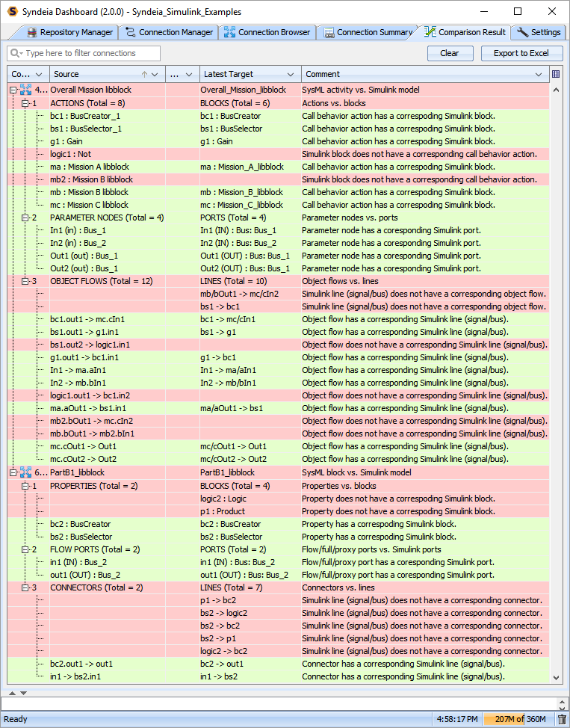Collapse the Overall Mission libblock tree node
The height and width of the screenshot is (728, 570).
coord(13,90)
